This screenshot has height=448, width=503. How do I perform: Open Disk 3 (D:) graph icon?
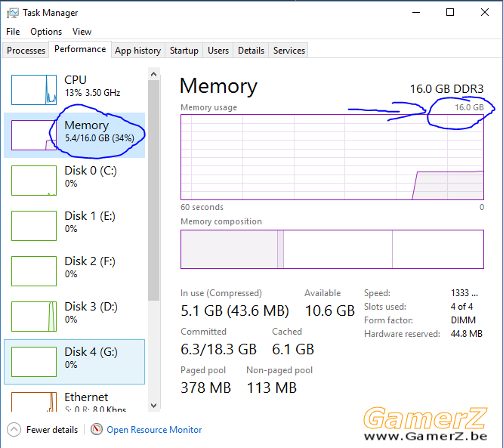(34, 317)
